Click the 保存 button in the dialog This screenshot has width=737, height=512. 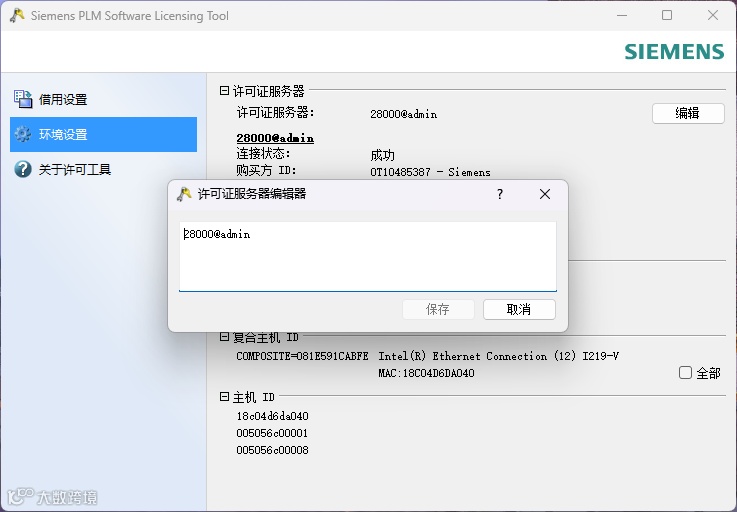pos(438,309)
